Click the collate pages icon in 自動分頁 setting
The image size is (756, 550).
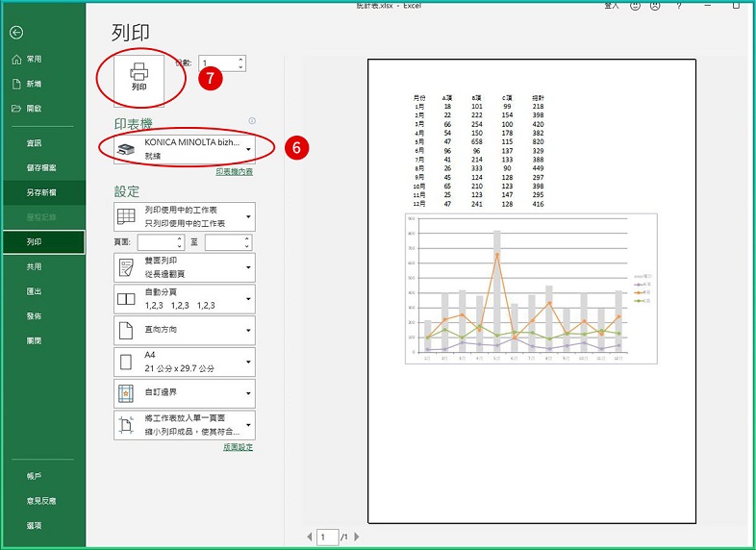(x=126, y=299)
